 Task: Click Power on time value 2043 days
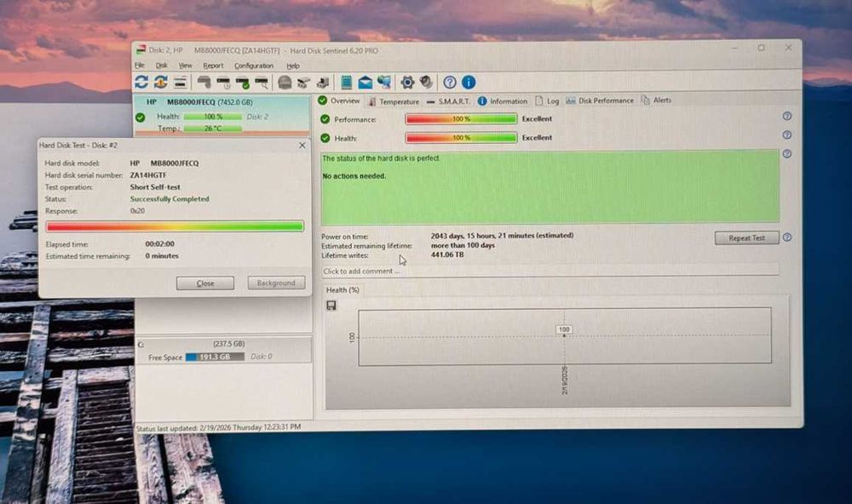point(502,236)
